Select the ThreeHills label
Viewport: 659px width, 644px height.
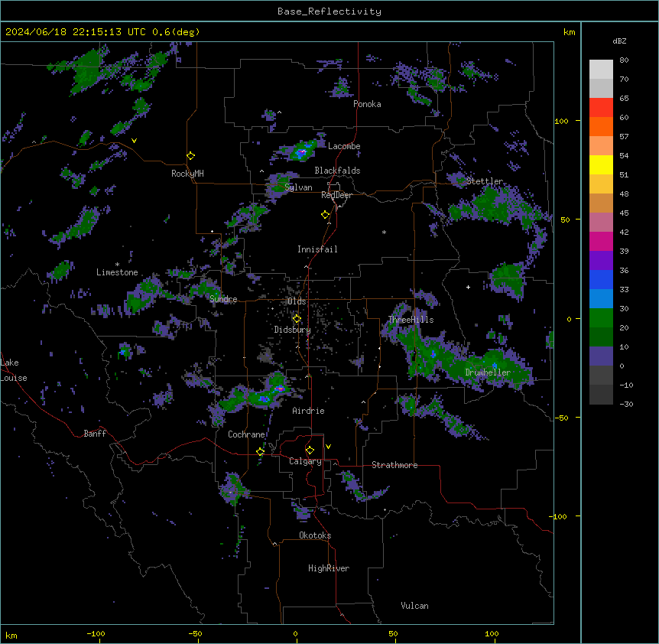[411, 320]
